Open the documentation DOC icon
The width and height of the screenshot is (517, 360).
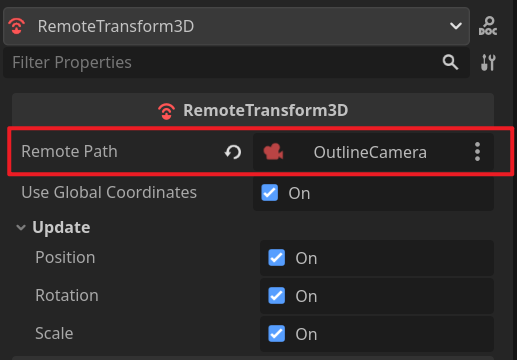(488, 26)
